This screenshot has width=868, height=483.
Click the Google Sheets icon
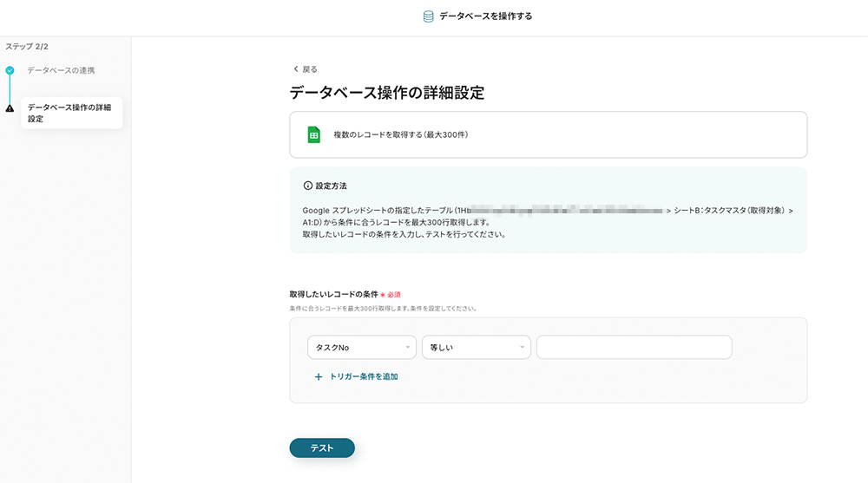coord(313,134)
